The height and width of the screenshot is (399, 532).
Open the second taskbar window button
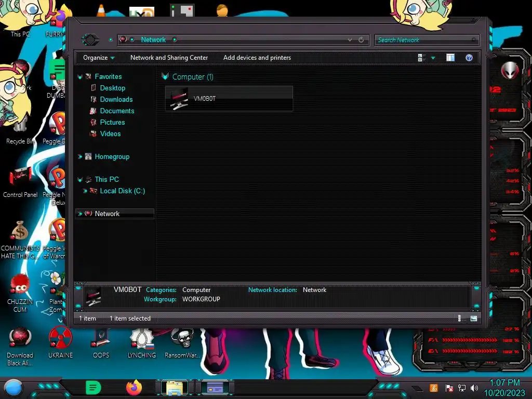pyautogui.click(x=215, y=388)
